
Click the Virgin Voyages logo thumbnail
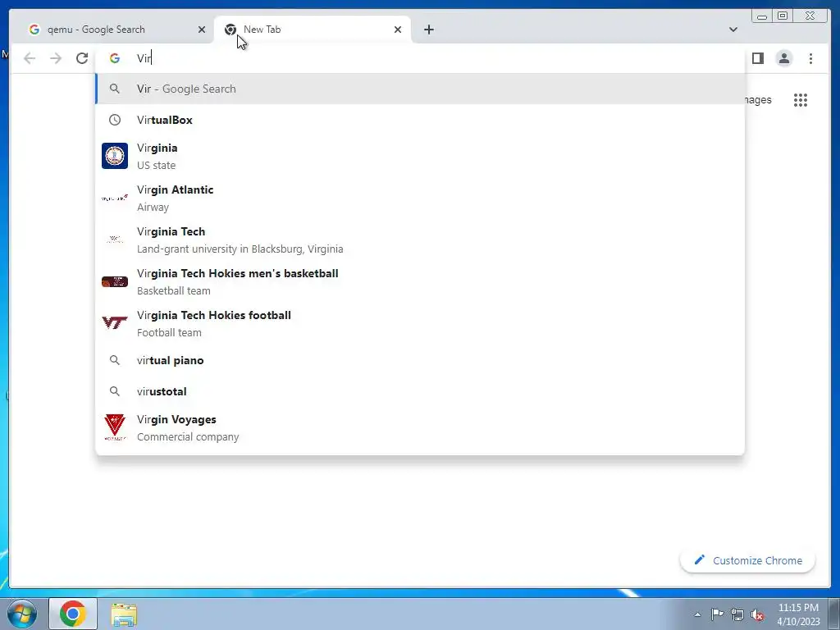coord(115,427)
